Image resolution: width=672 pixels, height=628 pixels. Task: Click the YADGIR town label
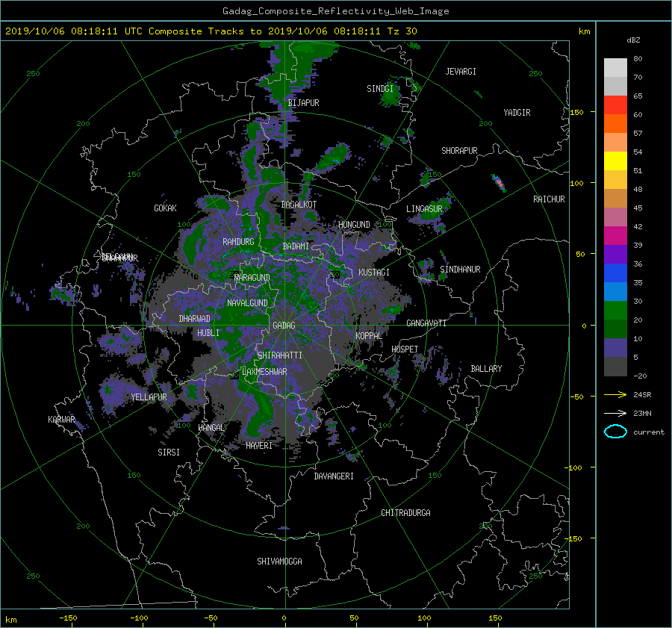517,113
